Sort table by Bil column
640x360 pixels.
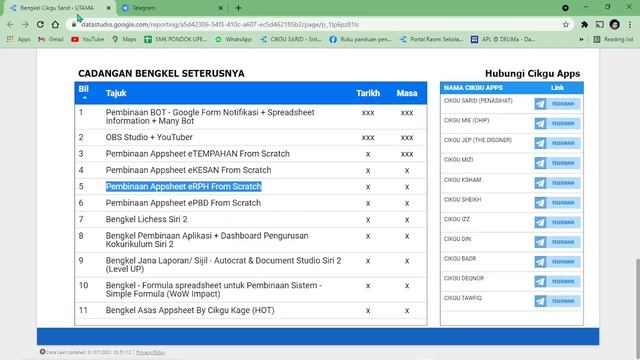coord(84,93)
